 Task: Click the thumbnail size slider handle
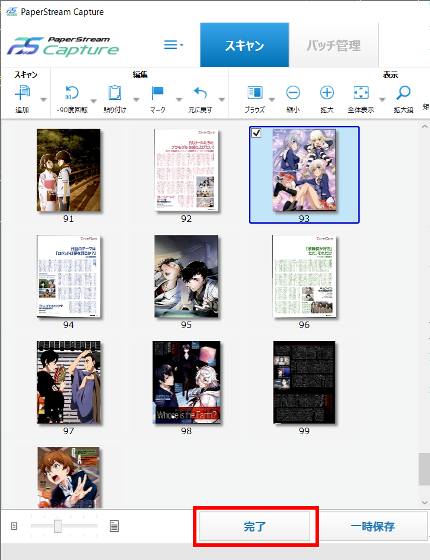58,526
